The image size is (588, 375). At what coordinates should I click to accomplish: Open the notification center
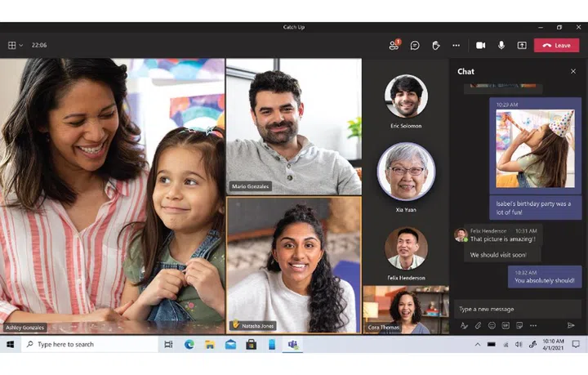pos(576,344)
